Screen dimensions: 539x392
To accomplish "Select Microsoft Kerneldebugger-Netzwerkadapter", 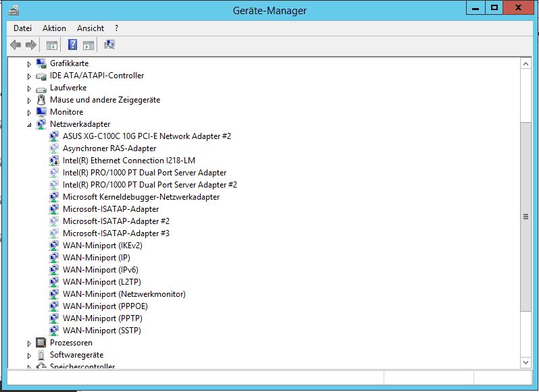I will coord(141,197).
